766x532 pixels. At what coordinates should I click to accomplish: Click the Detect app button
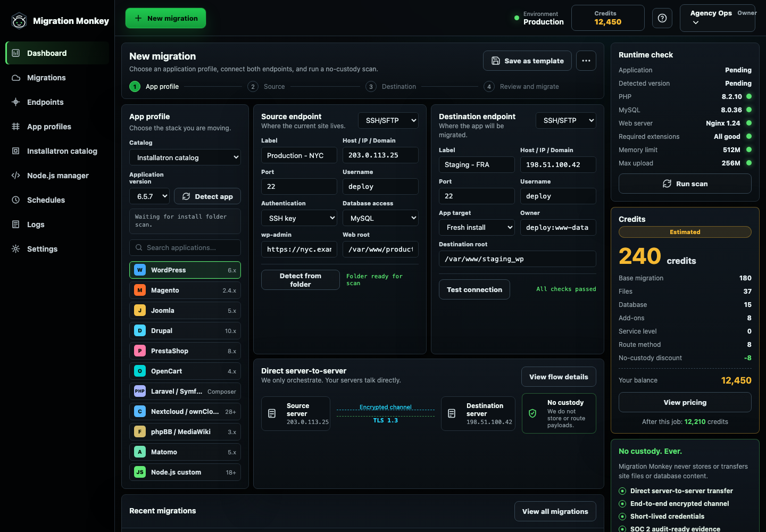207,196
